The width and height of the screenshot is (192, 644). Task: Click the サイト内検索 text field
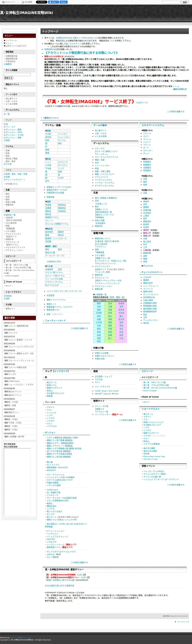point(17,74)
